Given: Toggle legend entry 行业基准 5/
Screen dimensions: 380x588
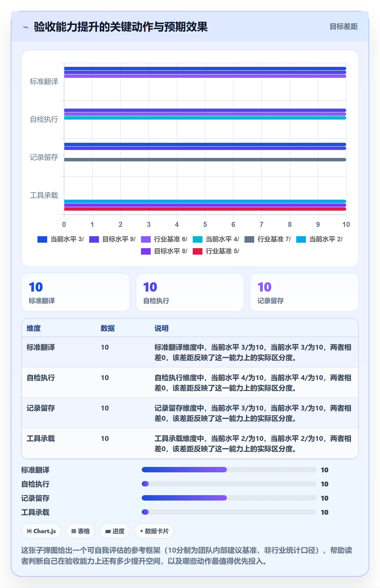Looking at the screenshot, I should click(x=216, y=251).
